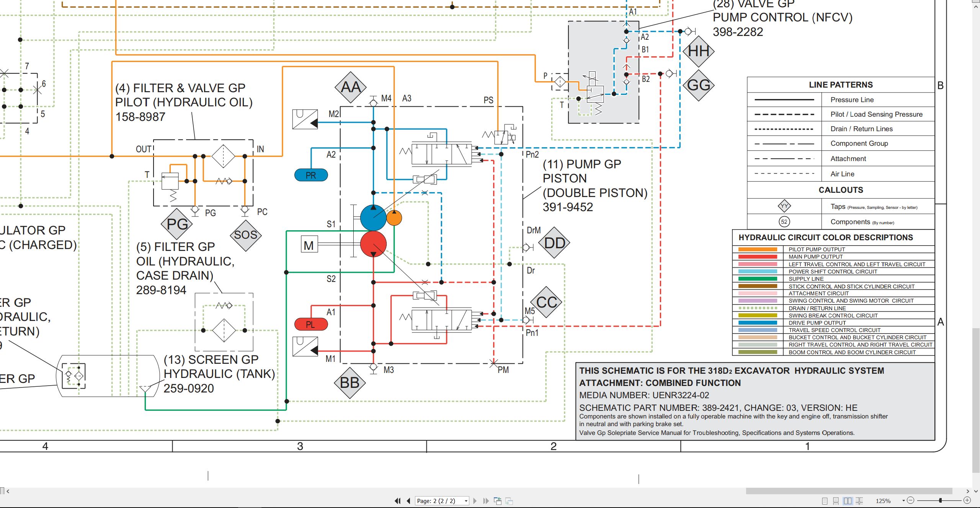This screenshot has height=508, width=980.
Task: Click the red main pump circle
Action: (x=373, y=244)
